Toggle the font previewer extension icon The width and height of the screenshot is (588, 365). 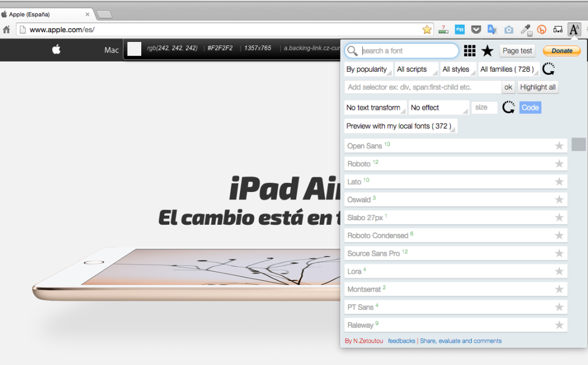pyautogui.click(x=574, y=29)
